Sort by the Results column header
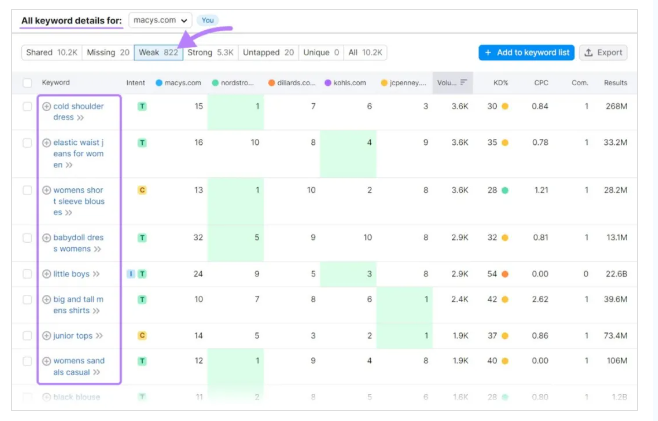The width and height of the screenshot is (658, 421). (615, 83)
